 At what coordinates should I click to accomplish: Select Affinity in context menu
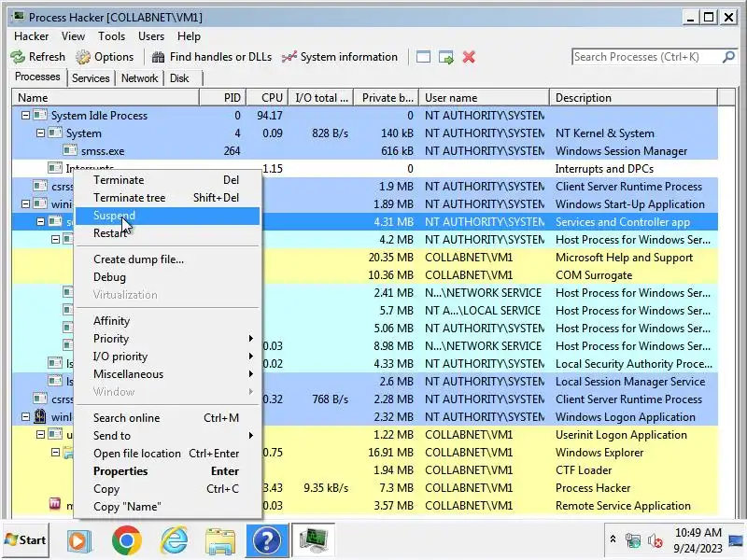(x=168, y=321)
